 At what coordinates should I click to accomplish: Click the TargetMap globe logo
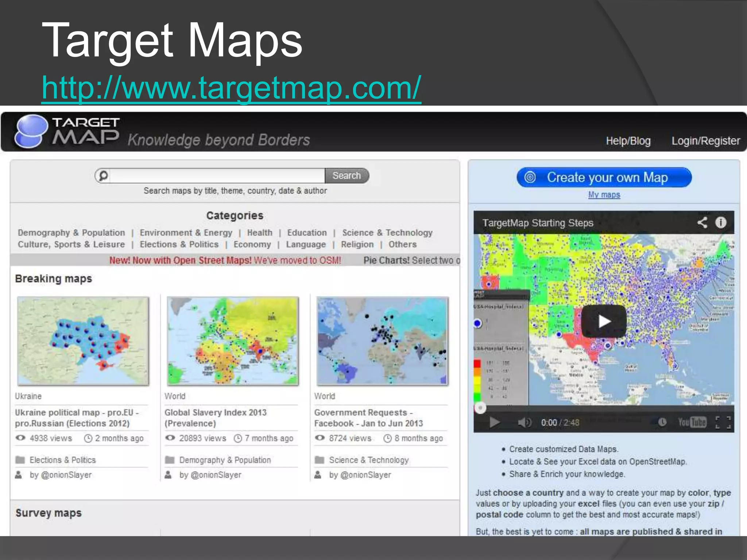coord(31,131)
